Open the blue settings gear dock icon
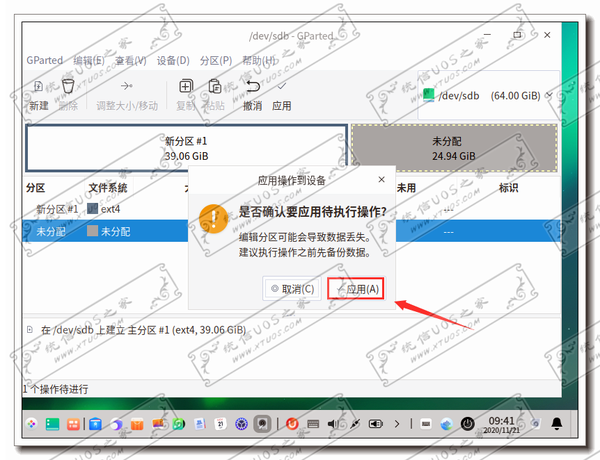 click(x=241, y=424)
